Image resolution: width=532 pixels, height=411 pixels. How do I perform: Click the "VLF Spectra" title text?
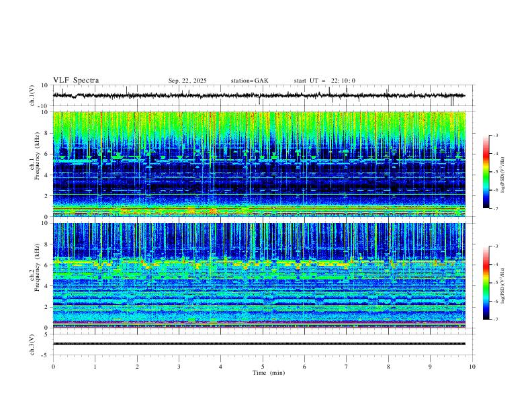coord(76,81)
